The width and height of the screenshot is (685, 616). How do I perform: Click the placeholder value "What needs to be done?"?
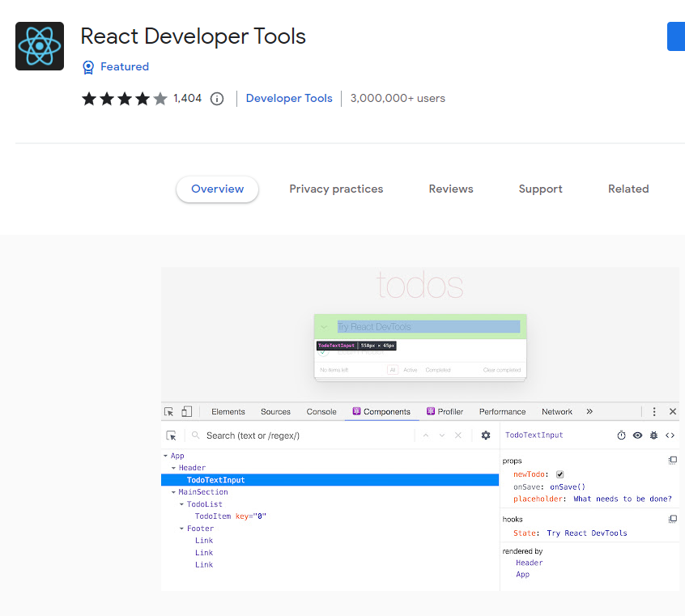pos(622,499)
